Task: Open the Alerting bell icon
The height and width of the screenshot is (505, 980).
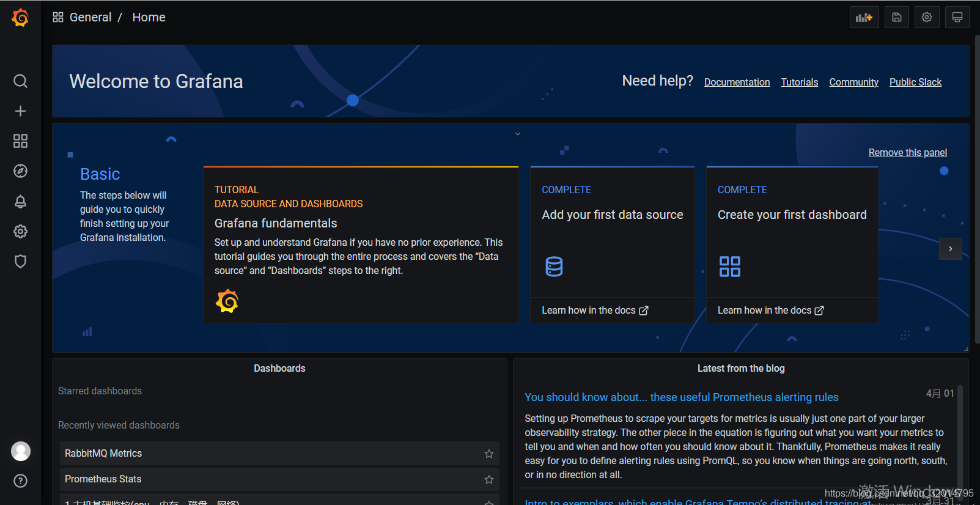Action: point(20,201)
